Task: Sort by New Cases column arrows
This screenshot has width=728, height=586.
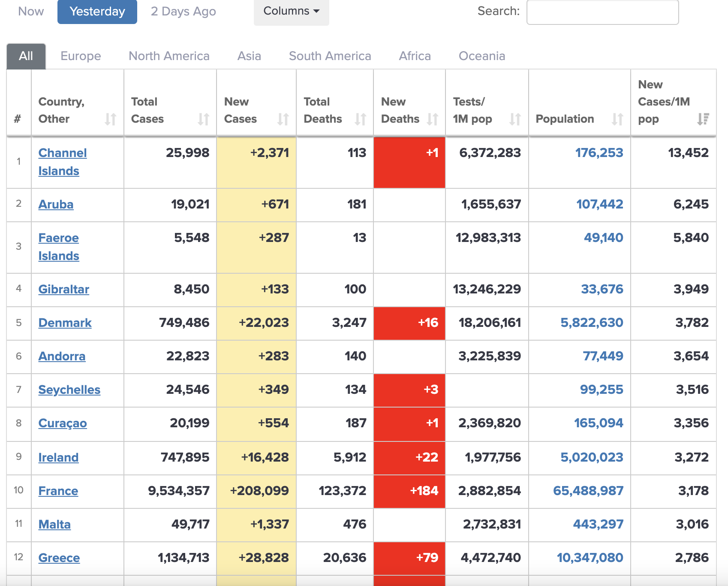Action: pyautogui.click(x=283, y=119)
